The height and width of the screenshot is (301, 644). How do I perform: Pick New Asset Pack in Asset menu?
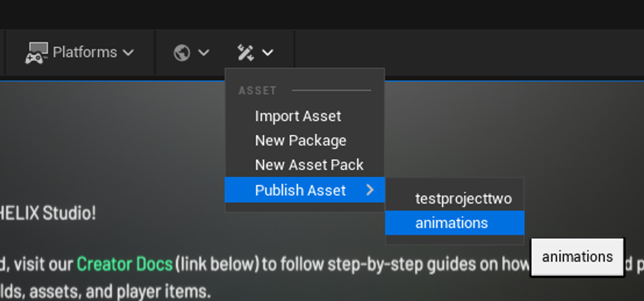pos(309,165)
